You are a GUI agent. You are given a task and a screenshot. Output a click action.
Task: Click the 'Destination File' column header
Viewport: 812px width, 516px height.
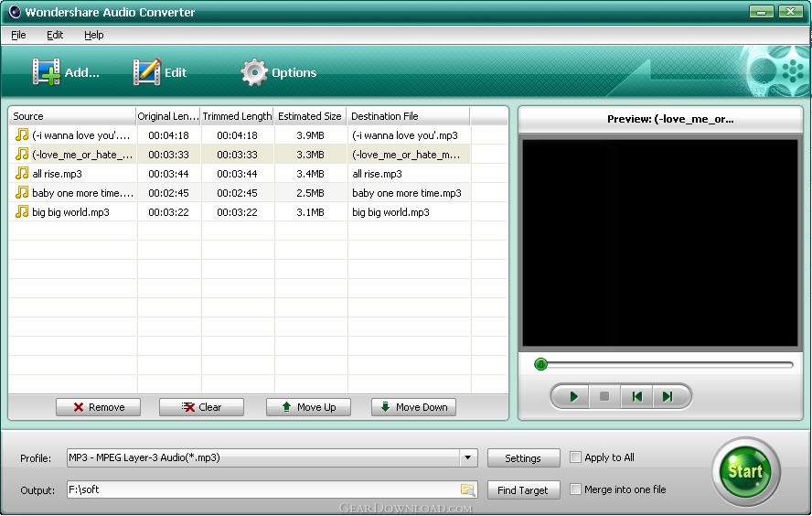[x=408, y=116]
